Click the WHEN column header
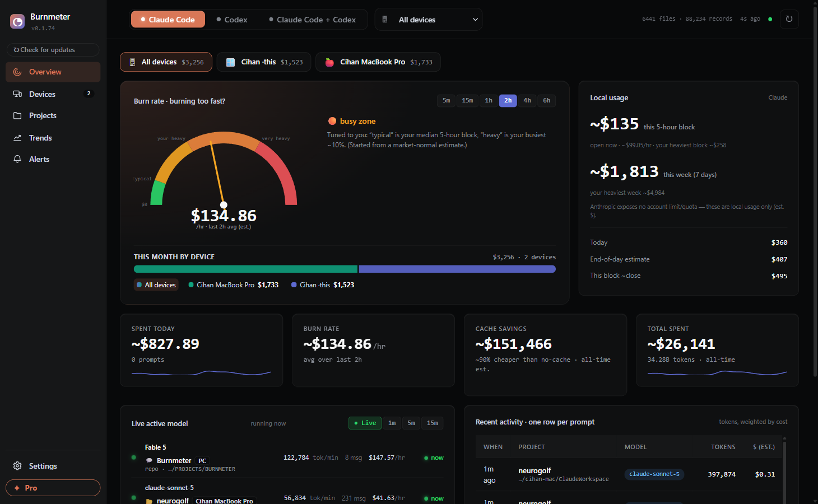The image size is (818, 504). (x=493, y=447)
